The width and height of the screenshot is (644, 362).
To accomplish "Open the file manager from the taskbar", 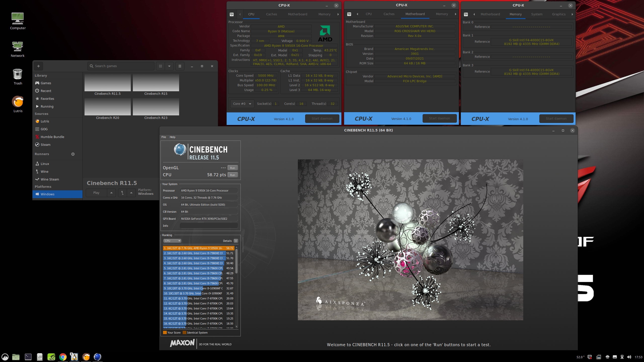I will 16,357.
